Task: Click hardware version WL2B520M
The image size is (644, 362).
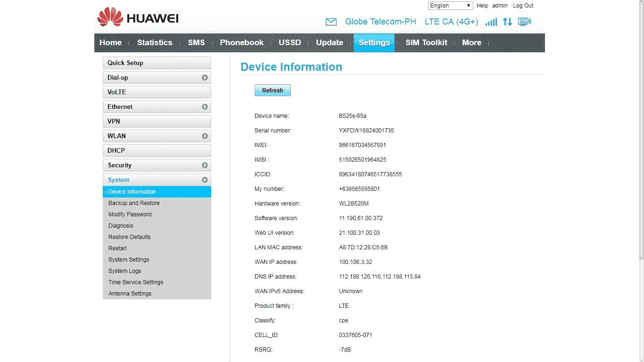Action: [354, 204]
